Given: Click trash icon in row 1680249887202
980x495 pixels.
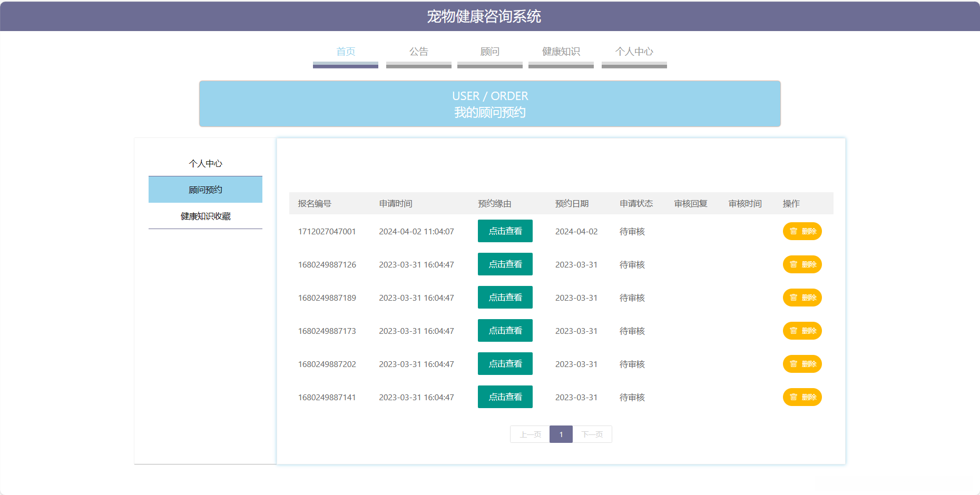Looking at the screenshot, I should [793, 364].
